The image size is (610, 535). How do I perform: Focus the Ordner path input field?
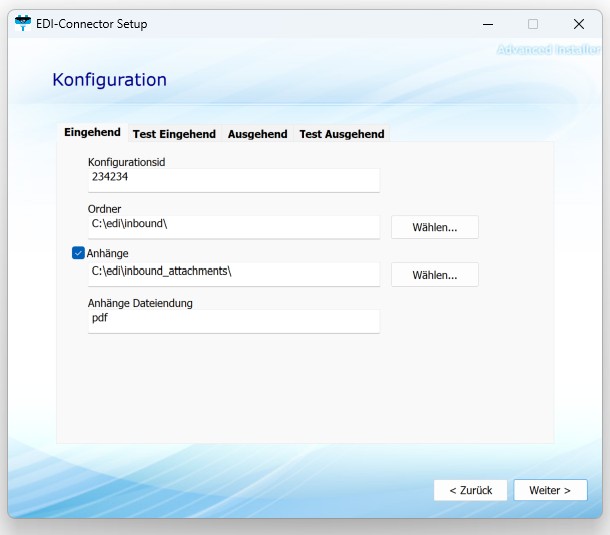click(233, 225)
